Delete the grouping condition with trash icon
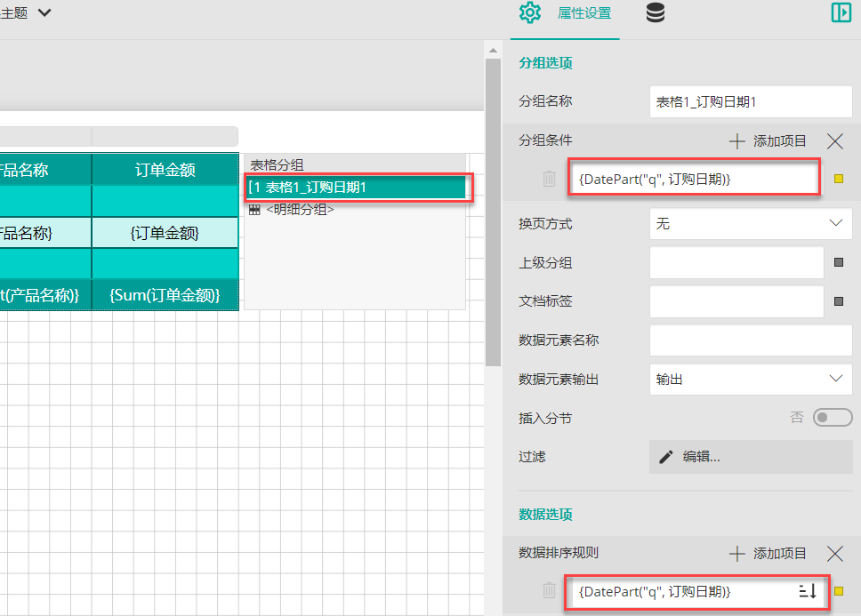This screenshot has width=861, height=616. [550, 179]
